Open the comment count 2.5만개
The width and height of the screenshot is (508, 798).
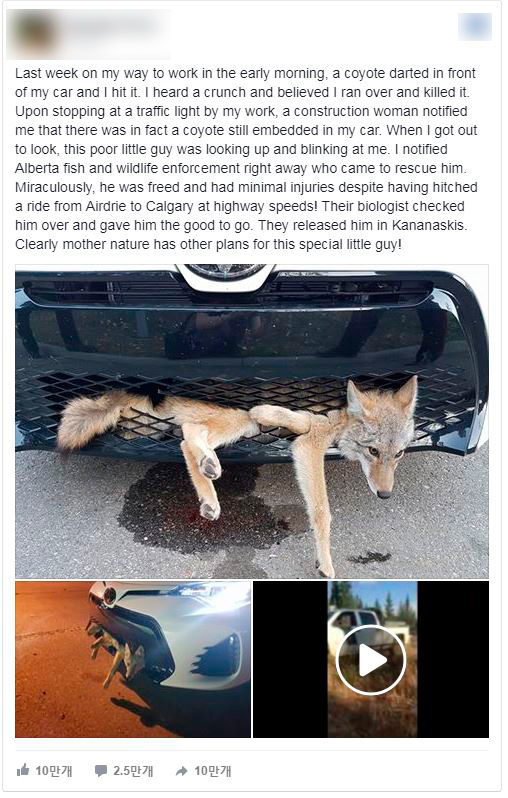pyautogui.click(x=133, y=771)
